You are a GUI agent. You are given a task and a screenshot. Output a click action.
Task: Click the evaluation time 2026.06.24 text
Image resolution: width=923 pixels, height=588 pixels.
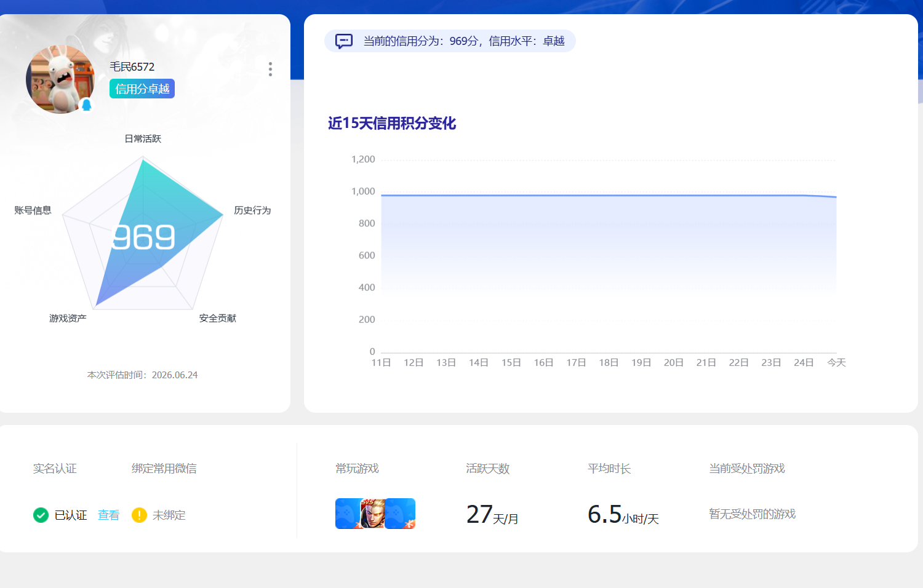point(143,375)
